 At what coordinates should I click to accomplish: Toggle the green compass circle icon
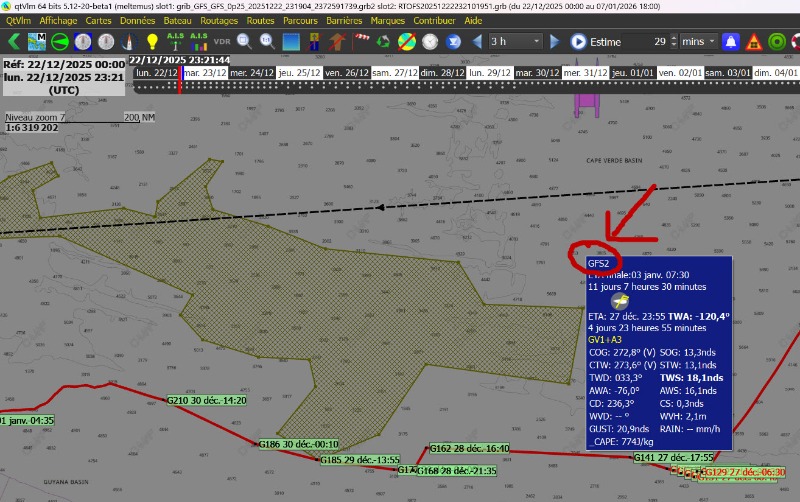[x=60, y=42]
